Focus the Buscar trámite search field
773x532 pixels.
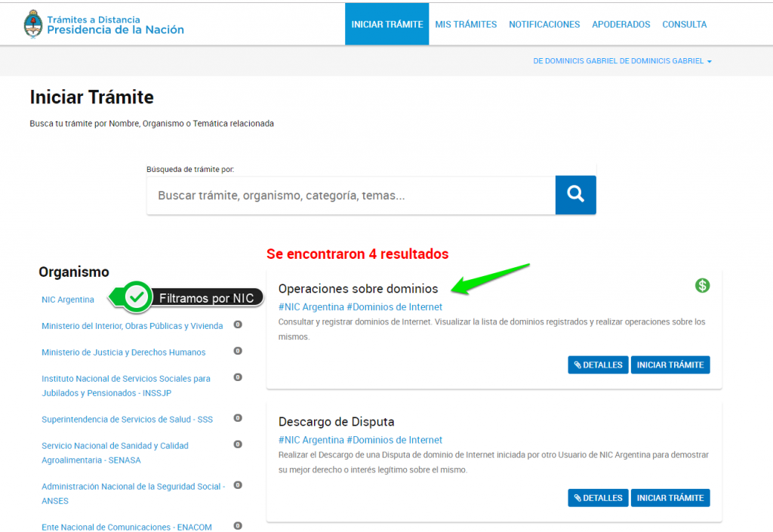pos(351,195)
